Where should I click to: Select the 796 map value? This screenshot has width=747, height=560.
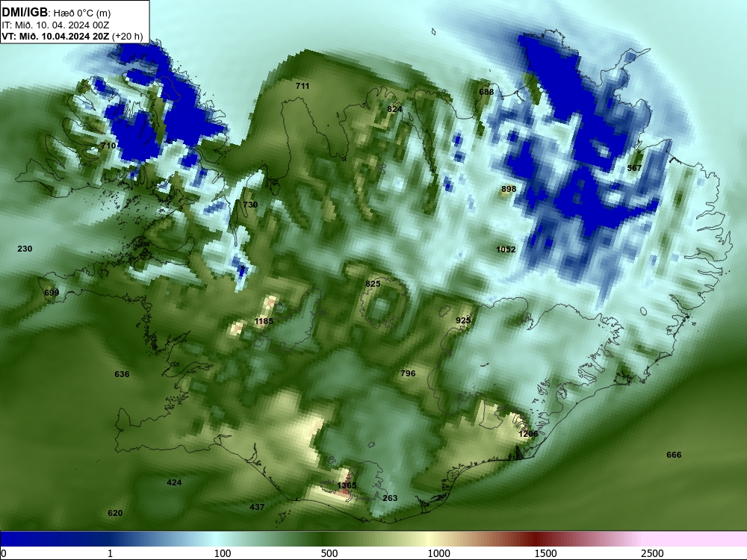coord(409,373)
